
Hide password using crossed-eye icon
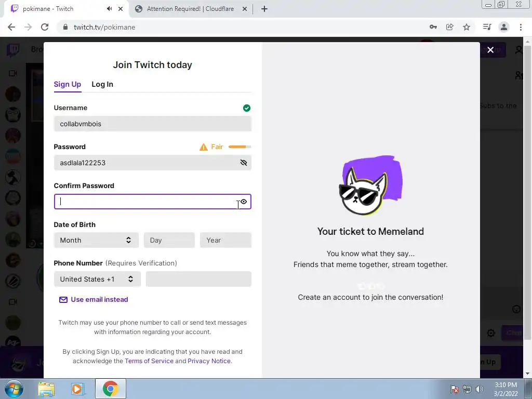[x=243, y=163]
